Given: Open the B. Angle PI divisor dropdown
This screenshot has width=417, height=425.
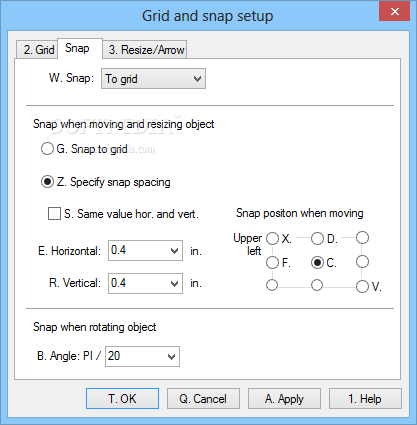Looking at the screenshot, I should (142, 356).
